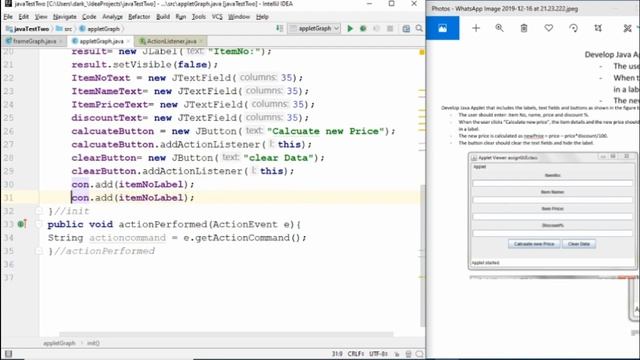Open the View menu

[41, 17]
